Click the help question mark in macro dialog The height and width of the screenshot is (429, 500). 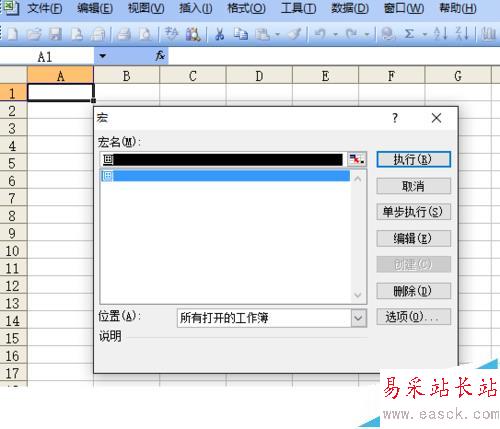[395, 118]
